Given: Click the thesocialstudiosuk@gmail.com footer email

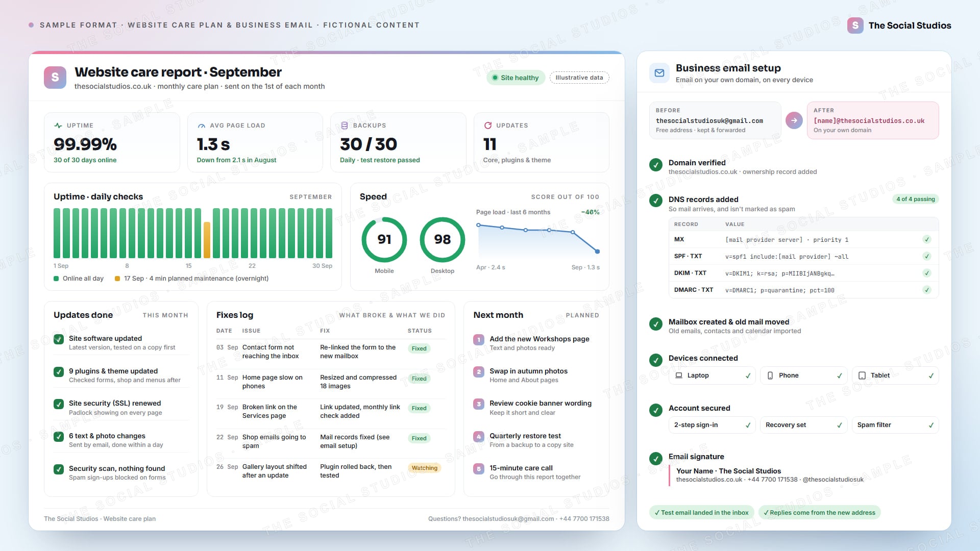Looking at the screenshot, I should tap(508, 519).
